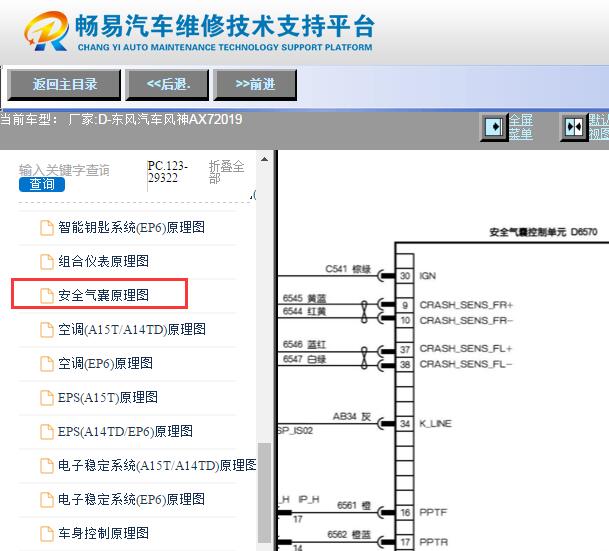Click the sidebar scroll up arrow
Screen dimensions: 609x551
[x=264, y=159]
